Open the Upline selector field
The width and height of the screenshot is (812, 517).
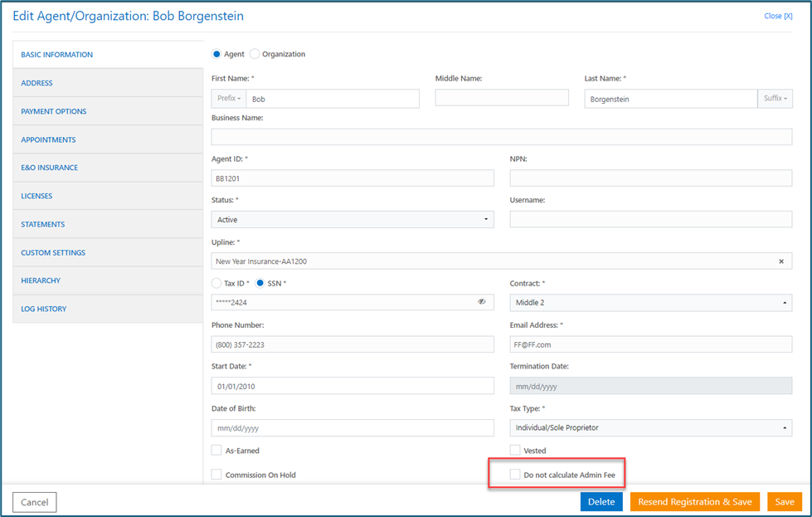click(x=502, y=261)
